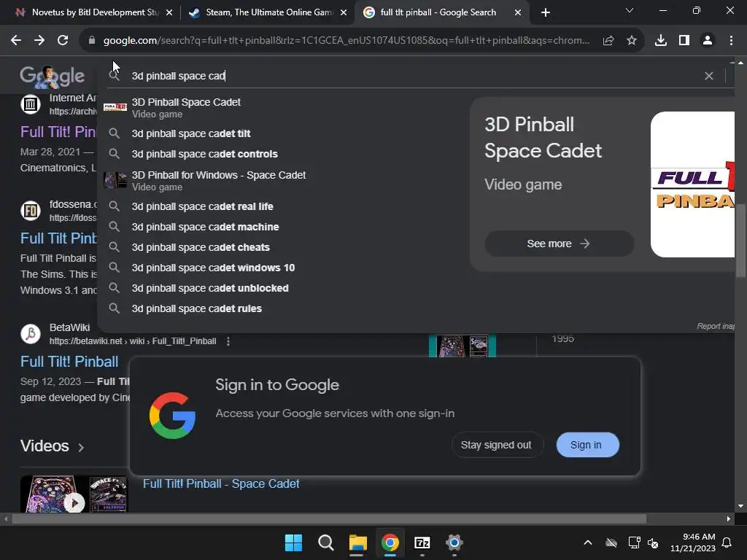Screen dimensions: 747x560
Task: Open Full Tilt! Pinball - Space Cadet video link
Action: [x=221, y=484]
